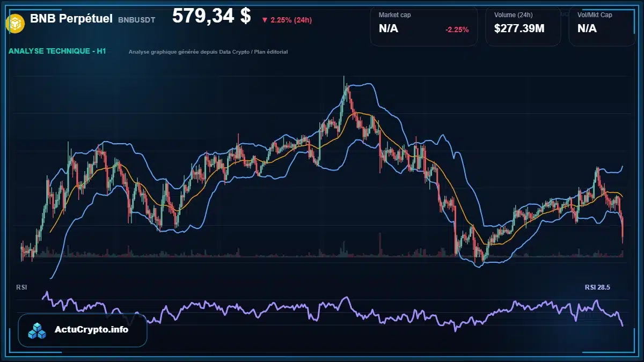644x362 pixels.
Task: Open the Volume (24h) card
Action: click(x=523, y=26)
